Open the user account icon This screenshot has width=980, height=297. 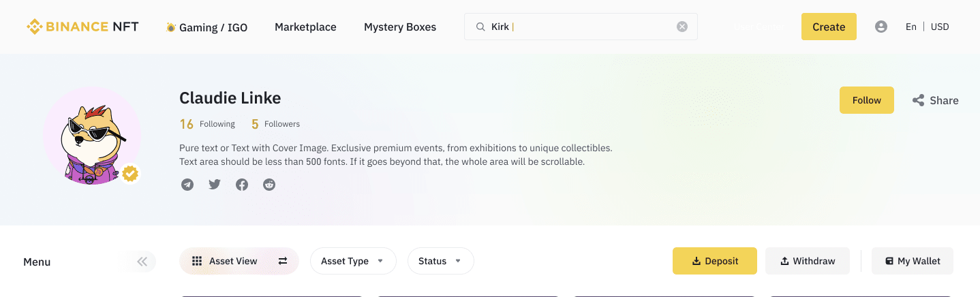(x=881, y=27)
